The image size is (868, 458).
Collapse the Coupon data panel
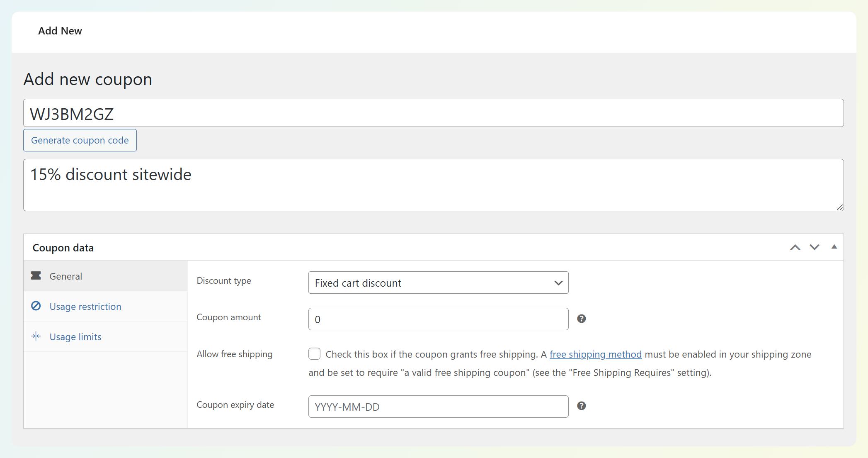(834, 247)
